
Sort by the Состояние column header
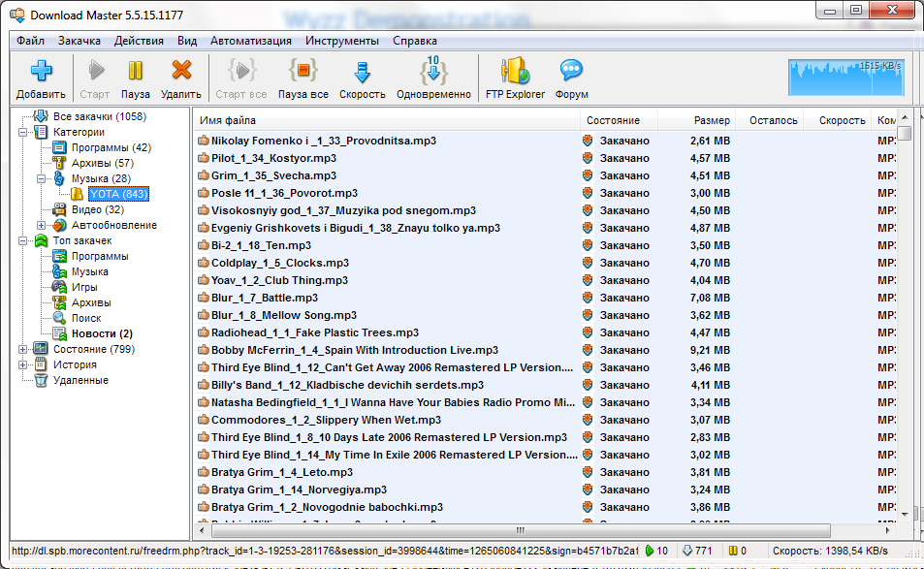click(x=619, y=120)
